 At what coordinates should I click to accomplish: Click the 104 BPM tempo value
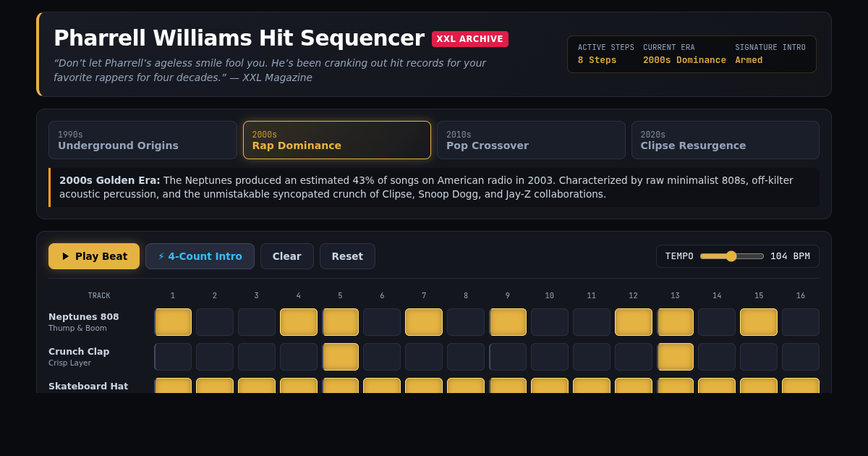pos(790,256)
